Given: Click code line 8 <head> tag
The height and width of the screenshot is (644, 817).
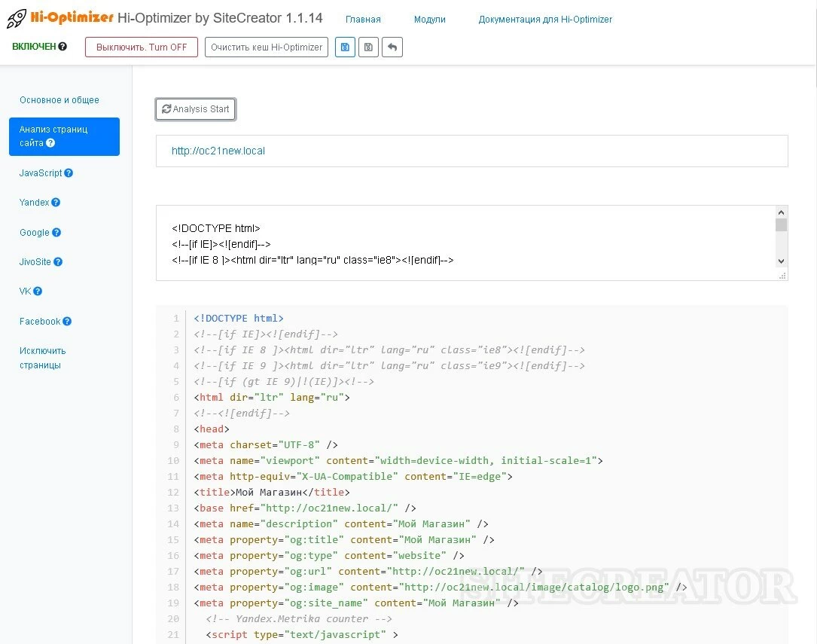Looking at the screenshot, I should coord(212,429).
